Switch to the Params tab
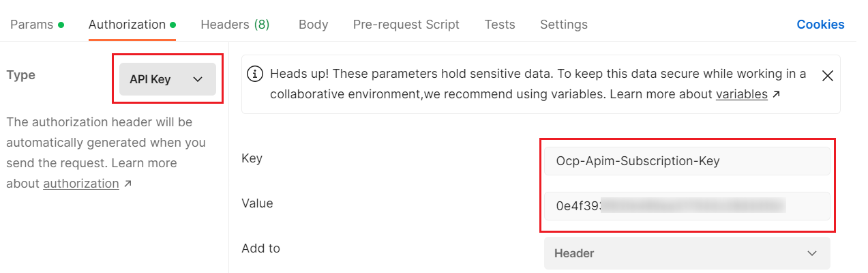Viewport: 868px width, 273px height. click(31, 25)
